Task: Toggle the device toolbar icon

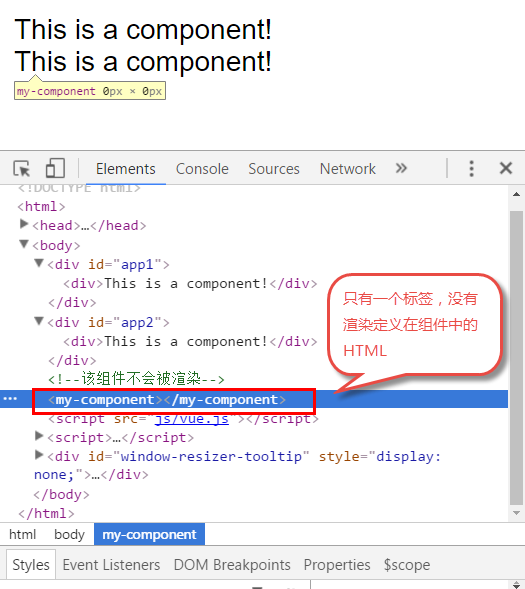Action: [55, 168]
